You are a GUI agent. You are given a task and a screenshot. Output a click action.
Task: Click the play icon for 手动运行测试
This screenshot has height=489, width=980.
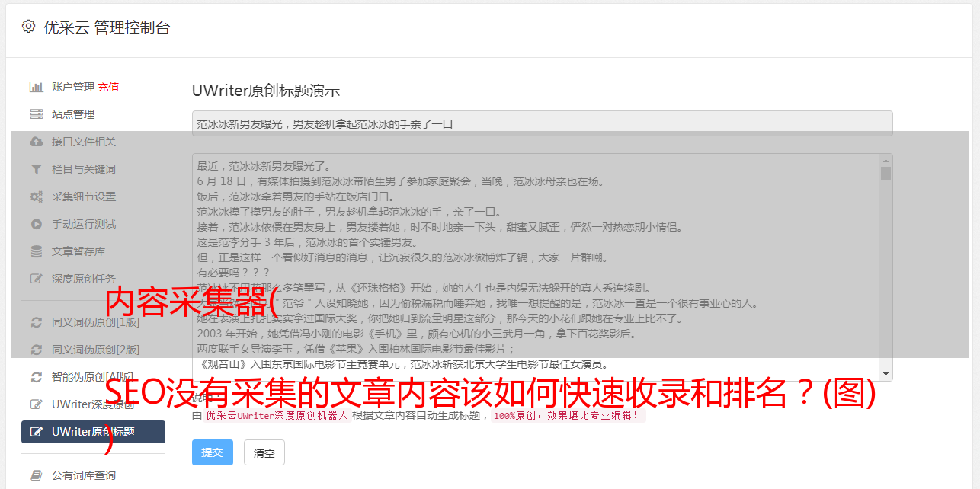36,224
